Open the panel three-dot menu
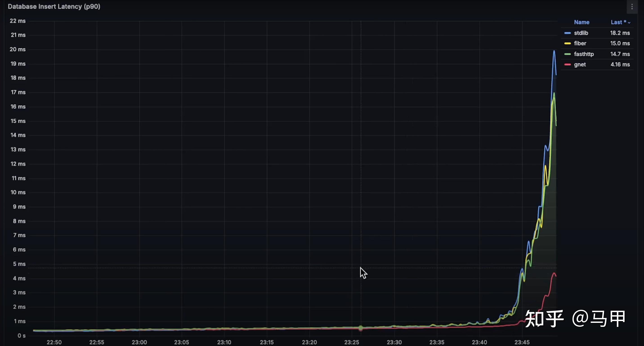 tap(632, 7)
